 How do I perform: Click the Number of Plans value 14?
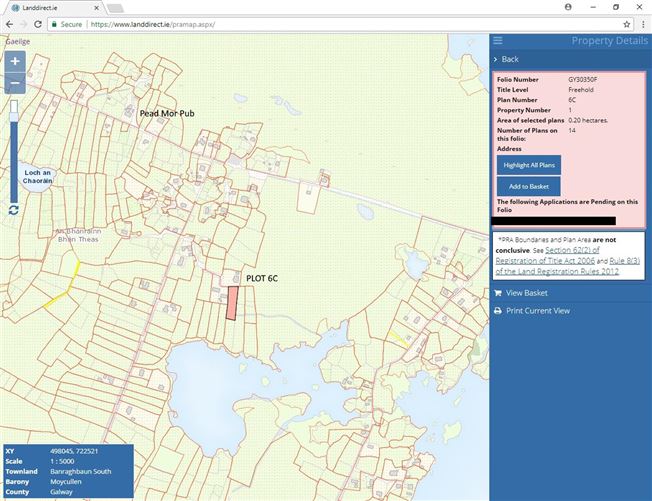click(572, 131)
